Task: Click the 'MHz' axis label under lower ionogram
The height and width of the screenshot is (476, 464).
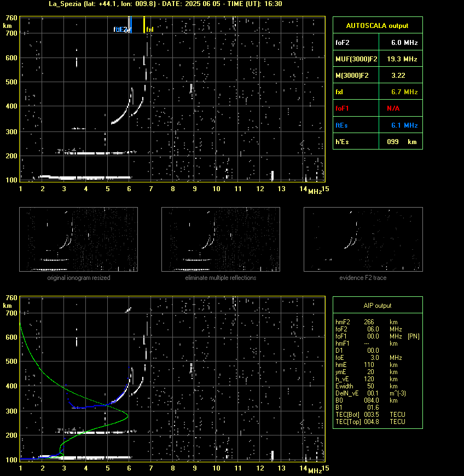Action: (x=315, y=471)
